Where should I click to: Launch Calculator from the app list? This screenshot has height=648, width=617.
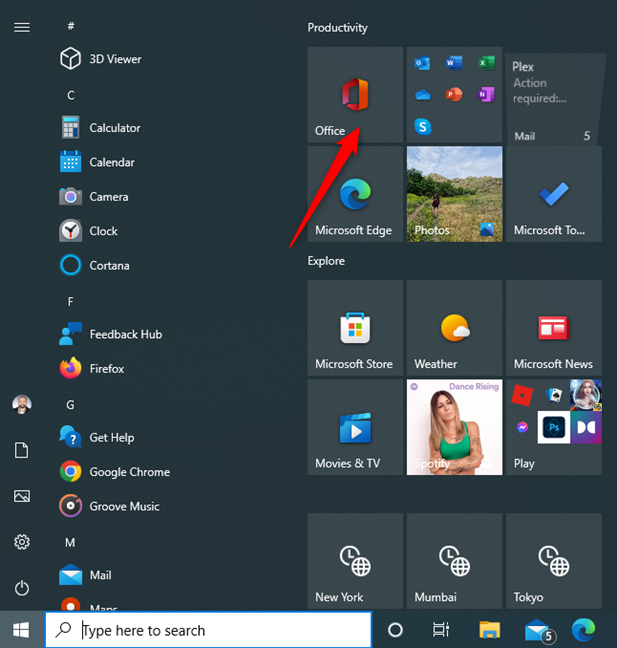[x=101, y=128]
